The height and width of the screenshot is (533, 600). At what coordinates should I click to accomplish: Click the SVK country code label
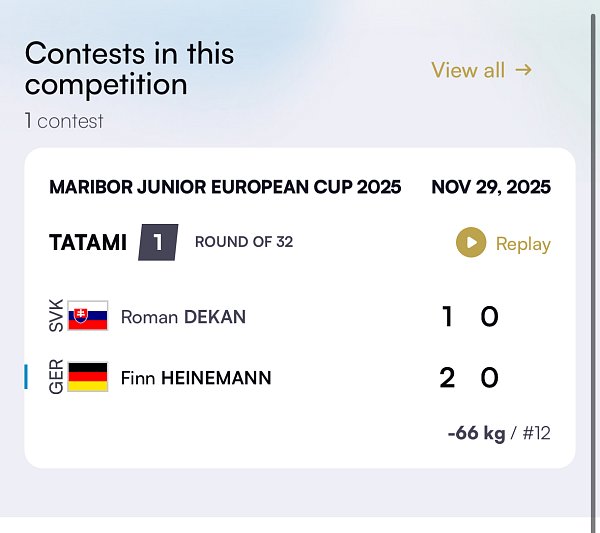click(55, 316)
